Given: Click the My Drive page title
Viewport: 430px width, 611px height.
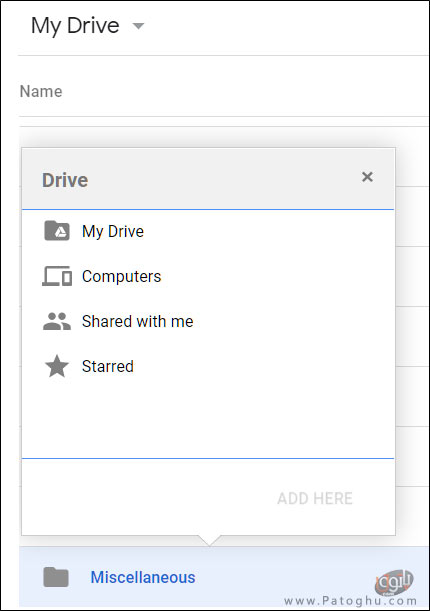Looking at the screenshot, I should point(75,26).
